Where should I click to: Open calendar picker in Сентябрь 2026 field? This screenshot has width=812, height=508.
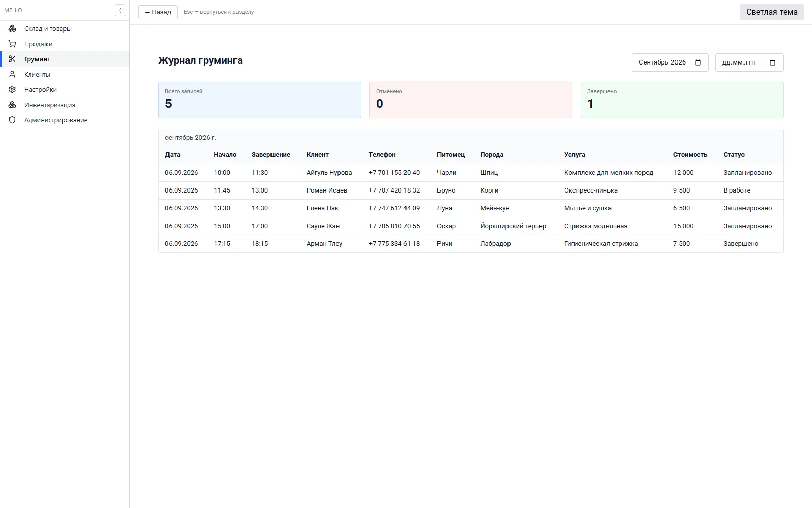[x=698, y=62]
